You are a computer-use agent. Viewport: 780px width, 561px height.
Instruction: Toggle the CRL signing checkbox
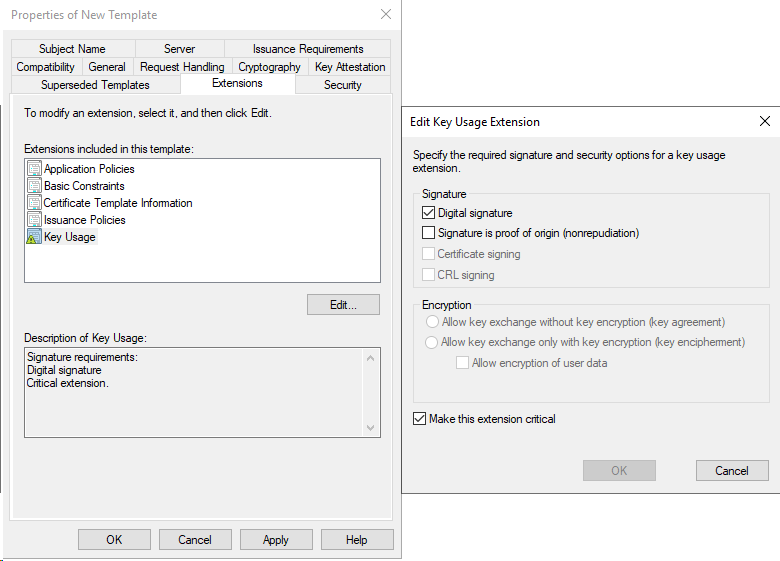click(x=428, y=275)
